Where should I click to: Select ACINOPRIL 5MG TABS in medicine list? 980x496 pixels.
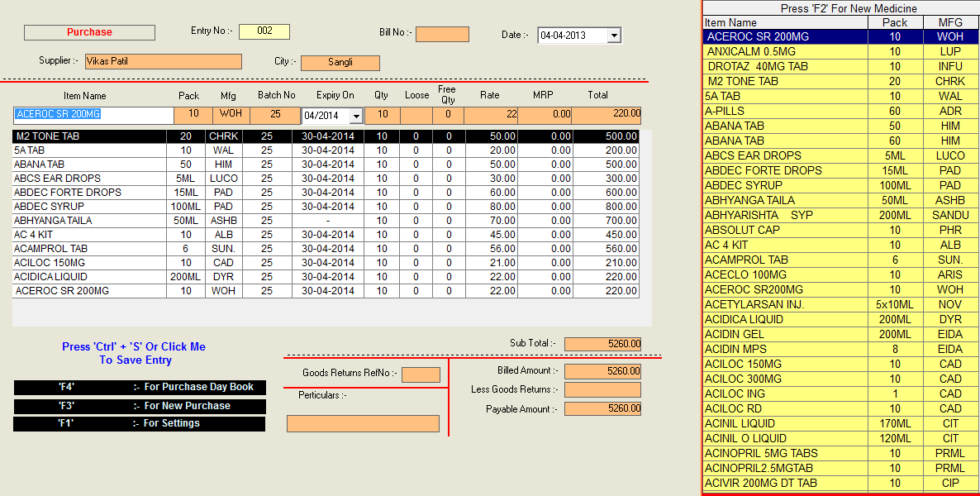point(841,454)
